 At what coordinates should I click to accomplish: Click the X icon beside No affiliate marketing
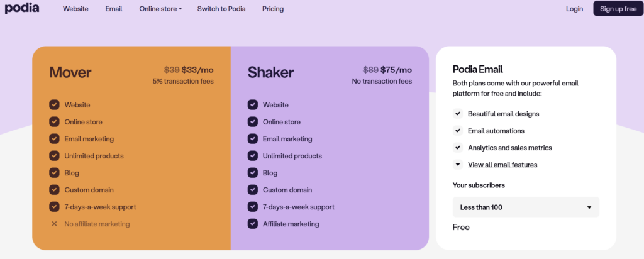click(54, 224)
